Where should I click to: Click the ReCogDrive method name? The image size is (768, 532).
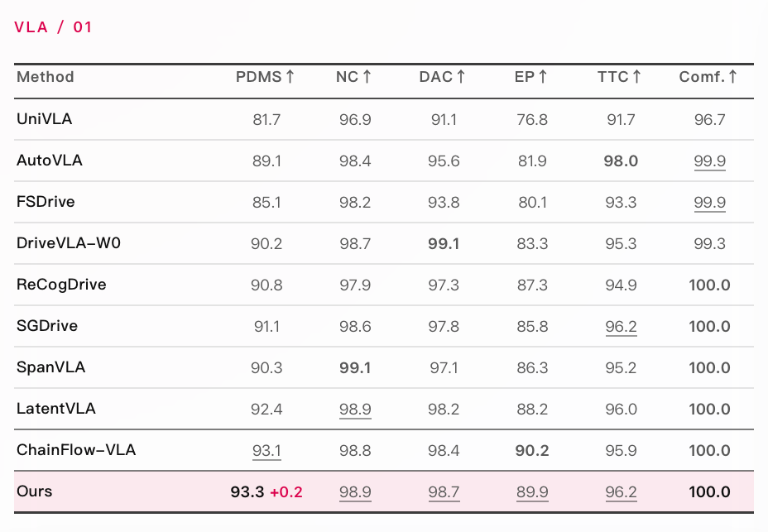coord(61,285)
